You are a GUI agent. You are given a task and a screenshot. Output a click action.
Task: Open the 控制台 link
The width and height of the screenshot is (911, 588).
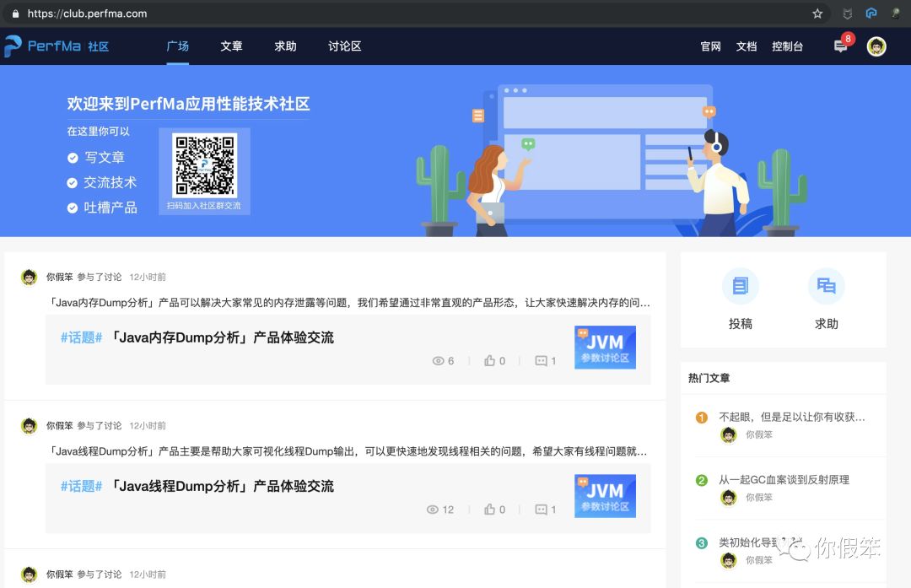coord(787,46)
